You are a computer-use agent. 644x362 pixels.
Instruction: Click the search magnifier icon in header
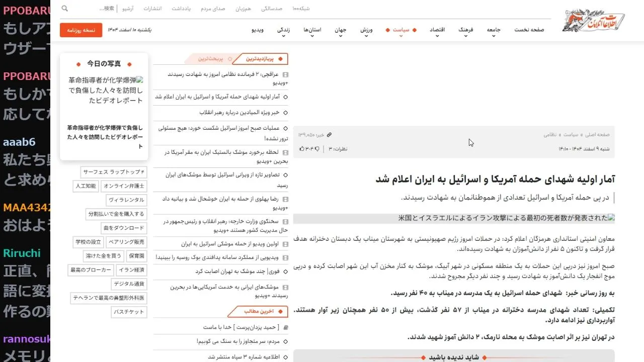64,9
